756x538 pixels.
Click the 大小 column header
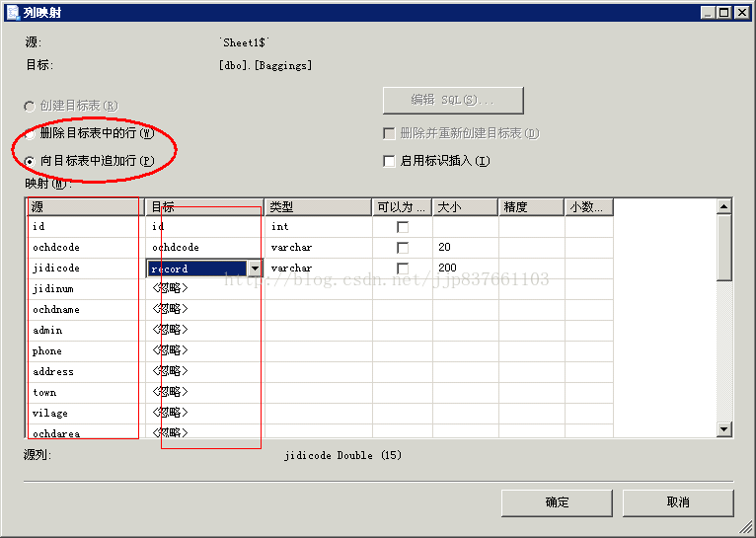(465, 207)
